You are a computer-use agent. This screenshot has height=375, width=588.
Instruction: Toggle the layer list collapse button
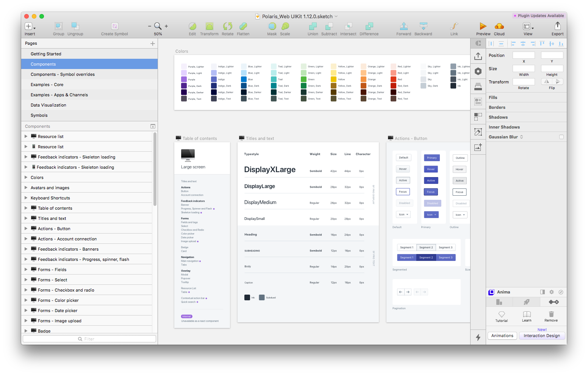(153, 126)
